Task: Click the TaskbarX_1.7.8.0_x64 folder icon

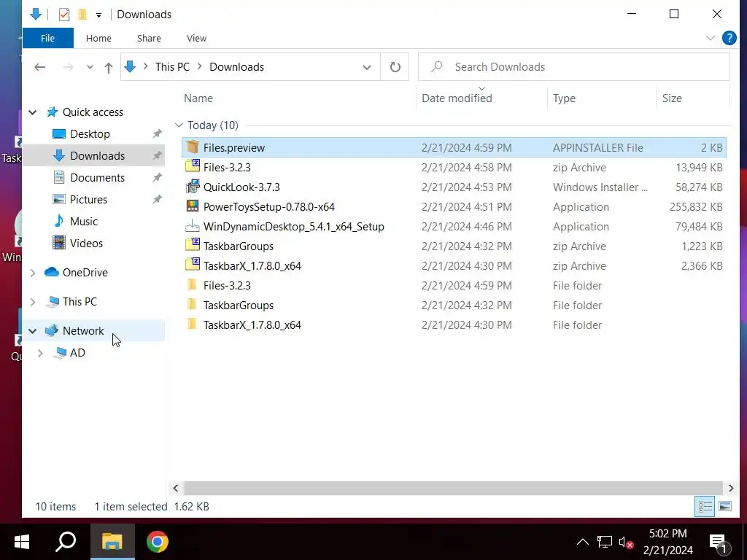Action: [x=192, y=324]
